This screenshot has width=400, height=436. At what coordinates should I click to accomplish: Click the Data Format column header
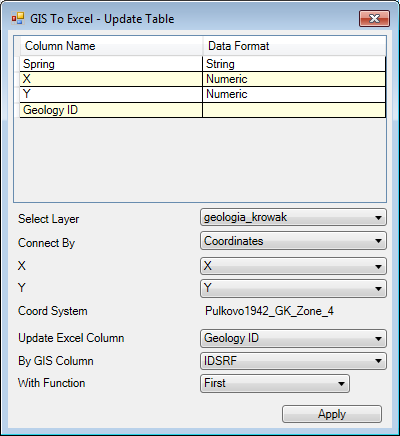(x=294, y=46)
